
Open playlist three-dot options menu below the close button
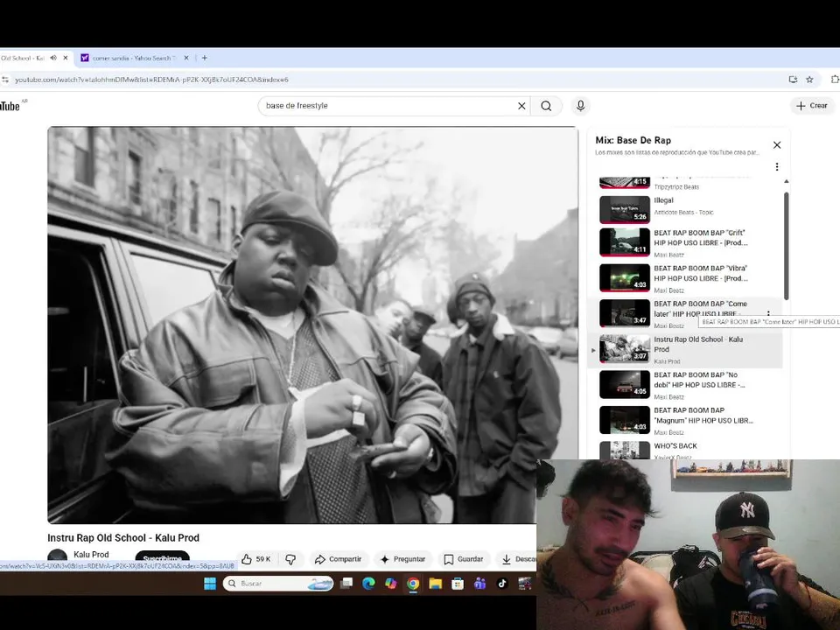[777, 167]
